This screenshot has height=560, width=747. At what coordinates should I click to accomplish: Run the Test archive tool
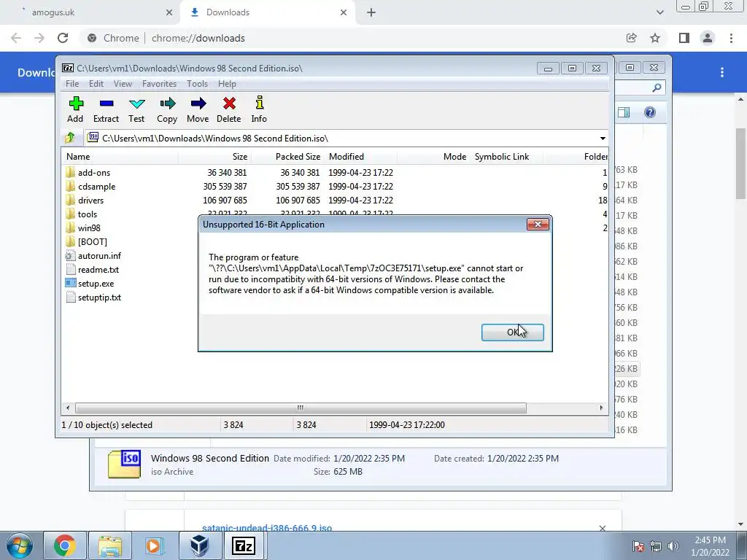pyautogui.click(x=136, y=109)
